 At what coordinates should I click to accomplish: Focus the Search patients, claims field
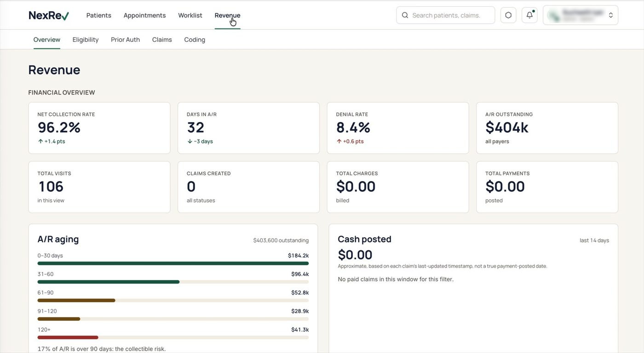[445, 15]
